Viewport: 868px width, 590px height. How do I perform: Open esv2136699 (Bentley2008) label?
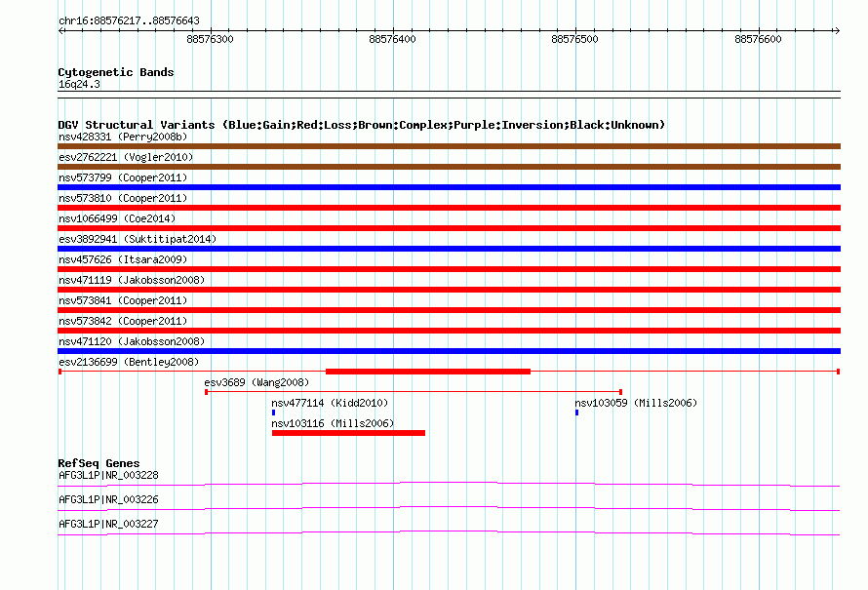(129, 362)
